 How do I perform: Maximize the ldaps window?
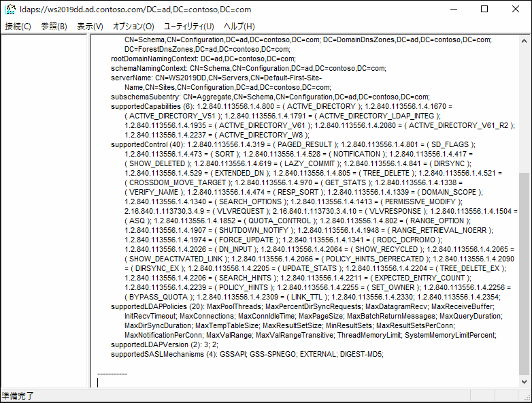pos(484,9)
